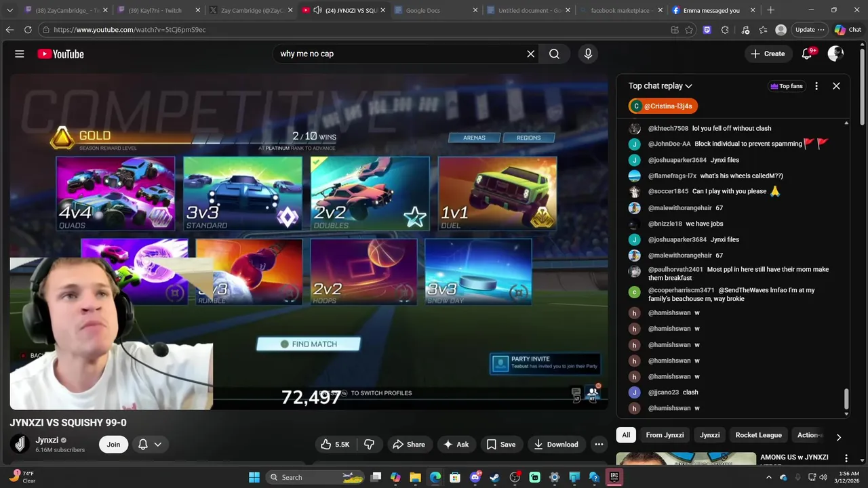Expand the Top chat replay dropdown

[x=660, y=86]
